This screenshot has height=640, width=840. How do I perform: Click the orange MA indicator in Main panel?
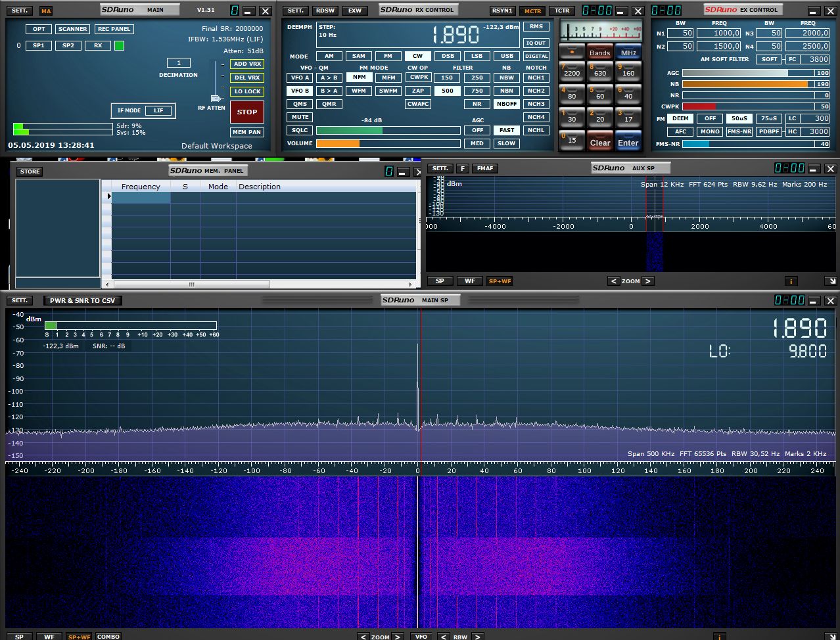click(46, 11)
